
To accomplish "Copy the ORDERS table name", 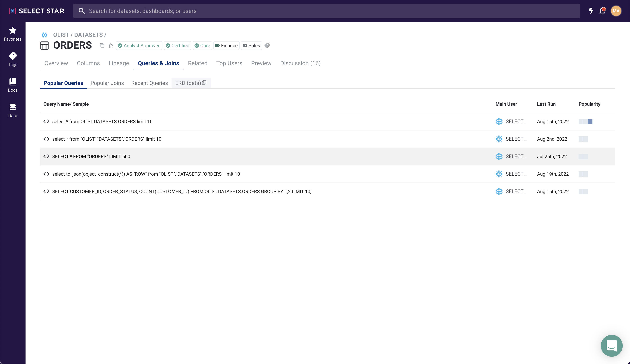I will (x=102, y=46).
